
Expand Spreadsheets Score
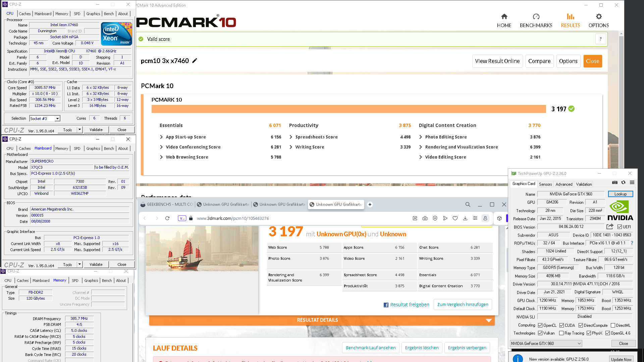pos(291,137)
